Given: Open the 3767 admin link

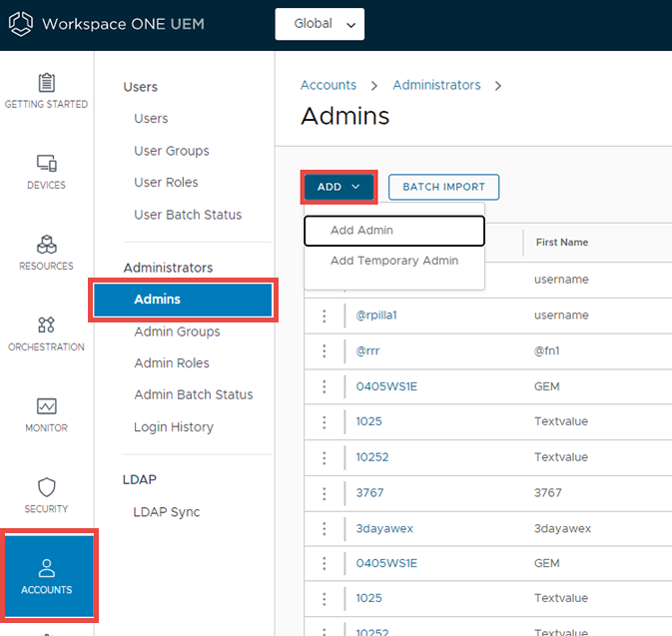Looking at the screenshot, I should coord(369,493).
